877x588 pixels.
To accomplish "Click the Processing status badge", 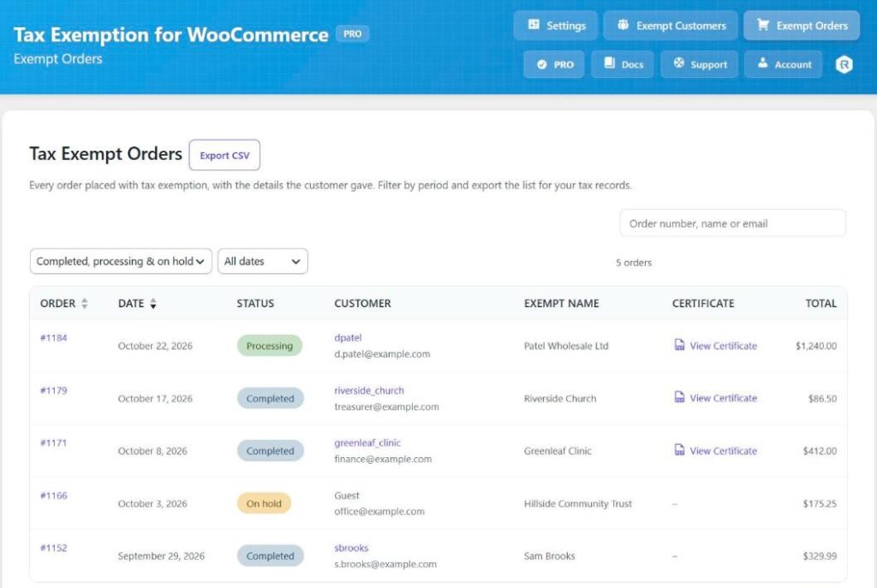I will [x=270, y=346].
